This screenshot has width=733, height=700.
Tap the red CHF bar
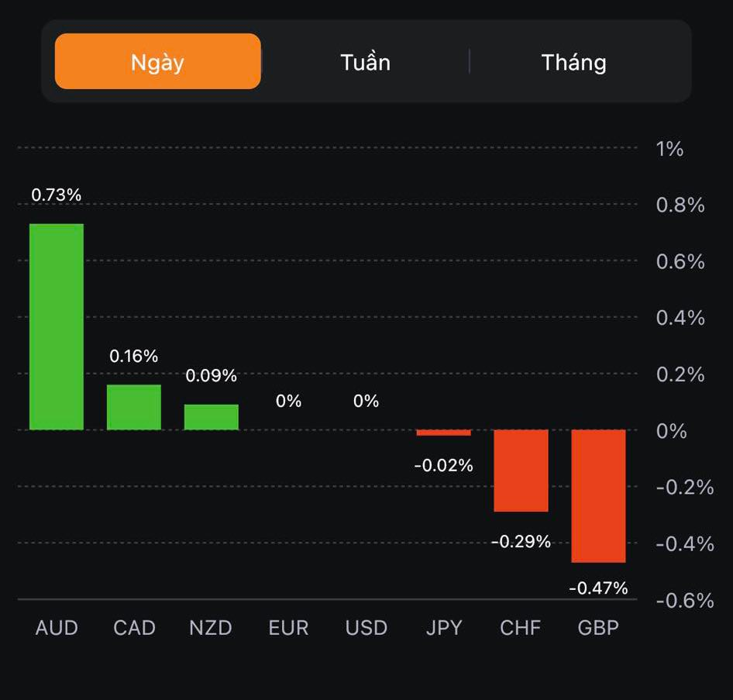pyautogui.click(x=521, y=471)
